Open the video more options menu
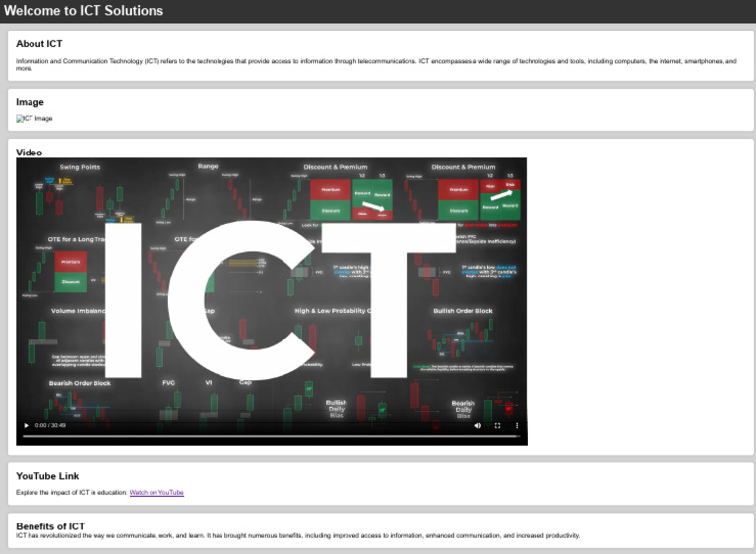This screenshot has width=756, height=554. (517, 425)
